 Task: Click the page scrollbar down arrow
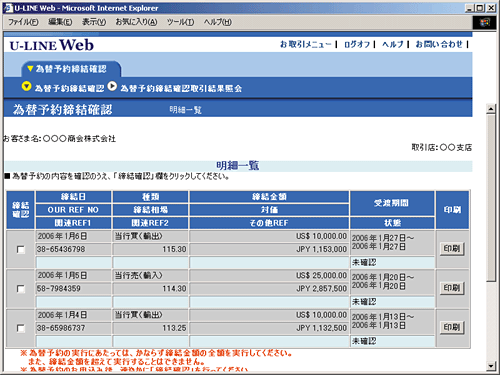pyautogui.click(x=491, y=366)
